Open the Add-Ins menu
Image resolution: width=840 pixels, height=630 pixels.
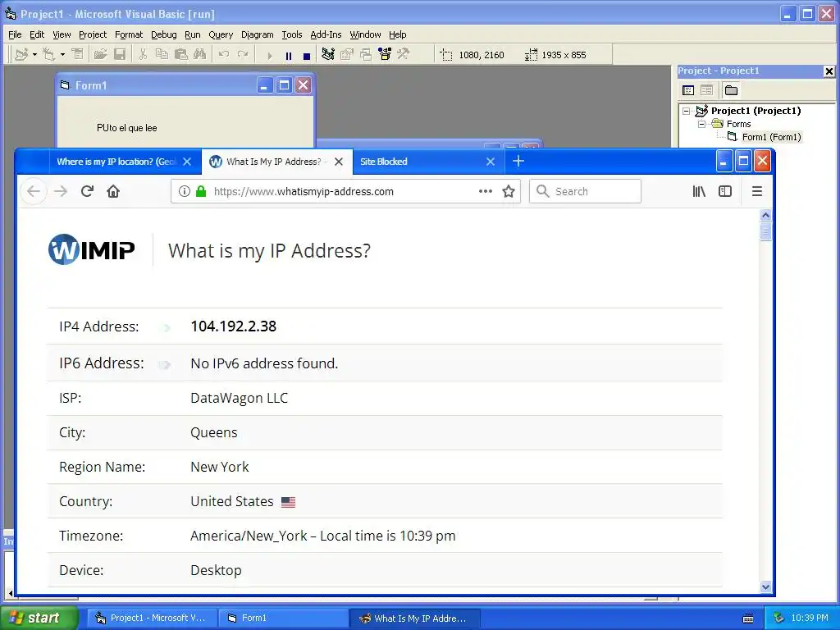coord(326,34)
